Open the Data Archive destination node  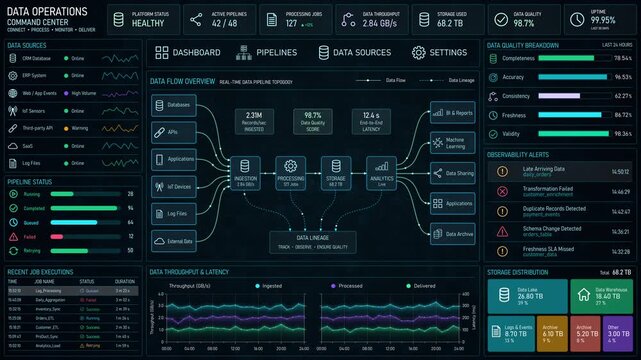(x=453, y=234)
